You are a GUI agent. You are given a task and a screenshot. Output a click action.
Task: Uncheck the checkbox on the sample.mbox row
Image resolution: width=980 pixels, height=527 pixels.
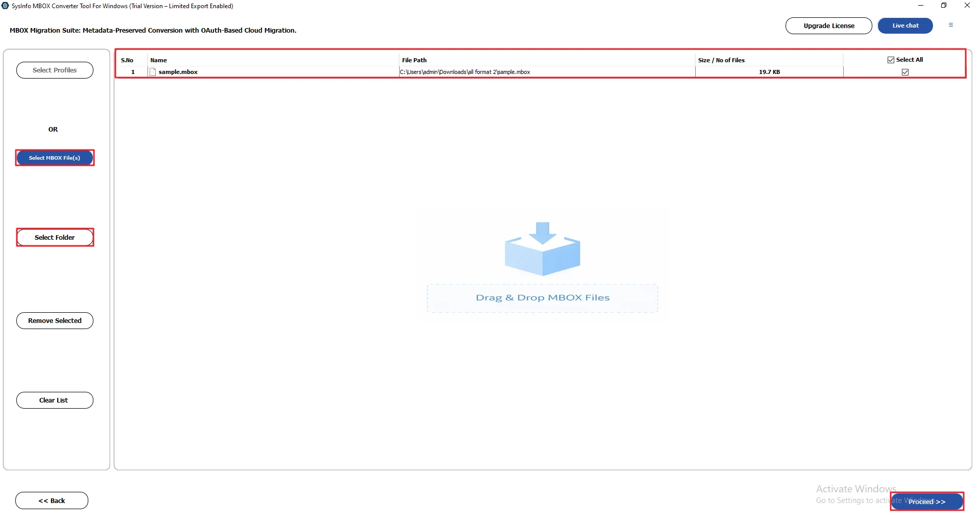click(x=905, y=72)
